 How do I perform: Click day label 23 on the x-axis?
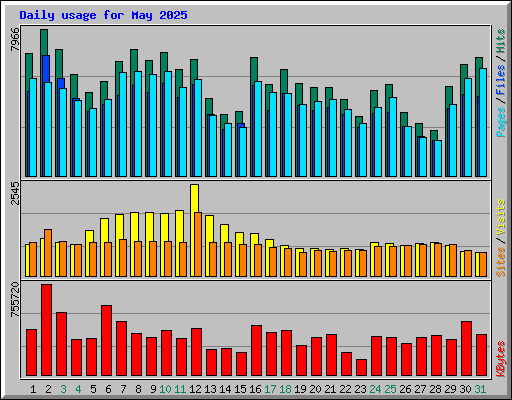[360, 389]
